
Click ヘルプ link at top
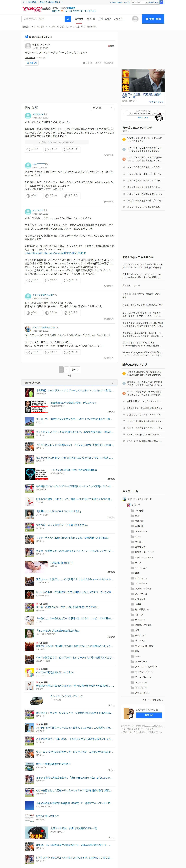pos(127,2)
